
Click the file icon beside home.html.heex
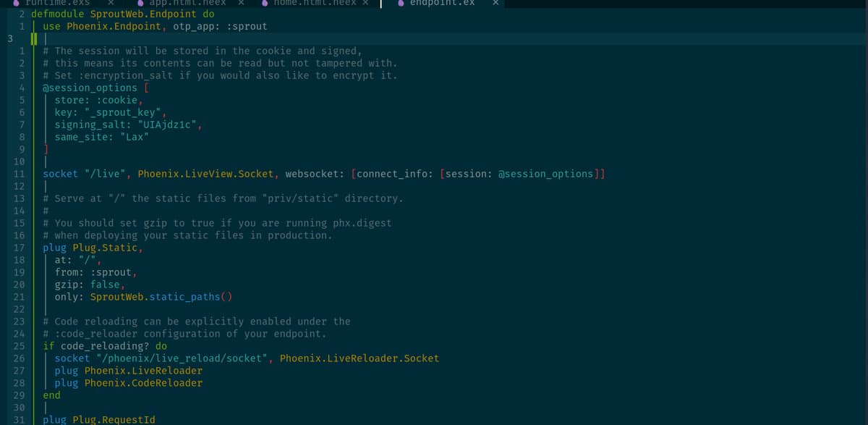(x=264, y=3)
